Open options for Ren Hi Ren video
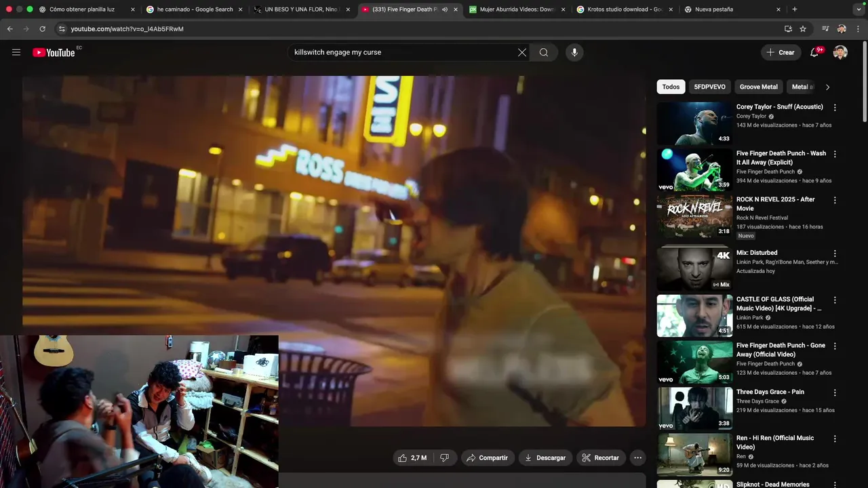This screenshot has height=488, width=868. tap(835, 439)
